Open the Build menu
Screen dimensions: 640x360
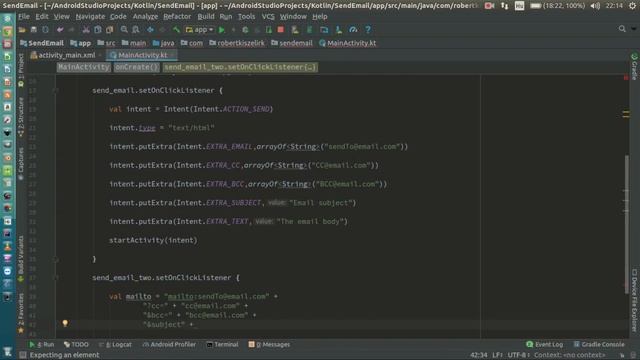(206, 16)
